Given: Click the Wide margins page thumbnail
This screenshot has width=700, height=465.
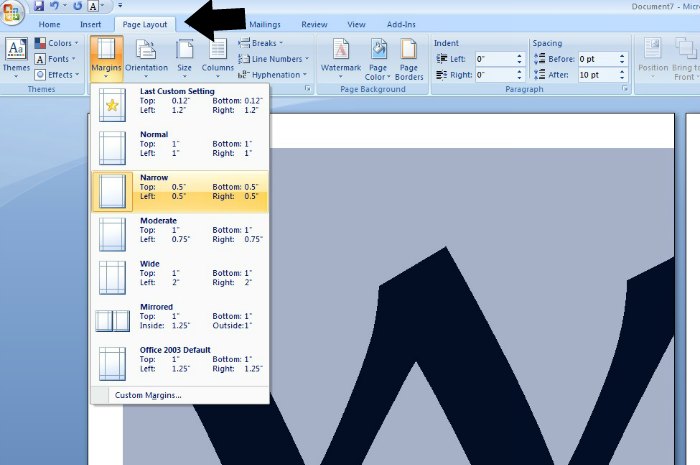Looking at the screenshot, I should [x=112, y=278].
